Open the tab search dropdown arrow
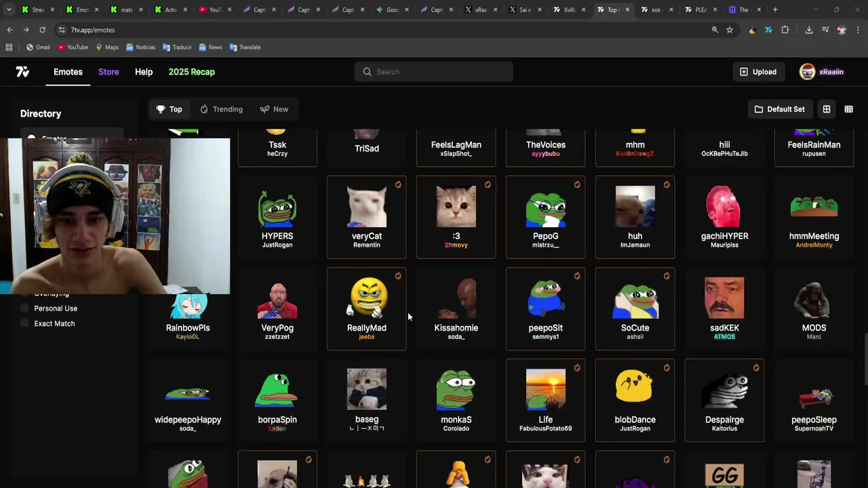 click(8, 9)
